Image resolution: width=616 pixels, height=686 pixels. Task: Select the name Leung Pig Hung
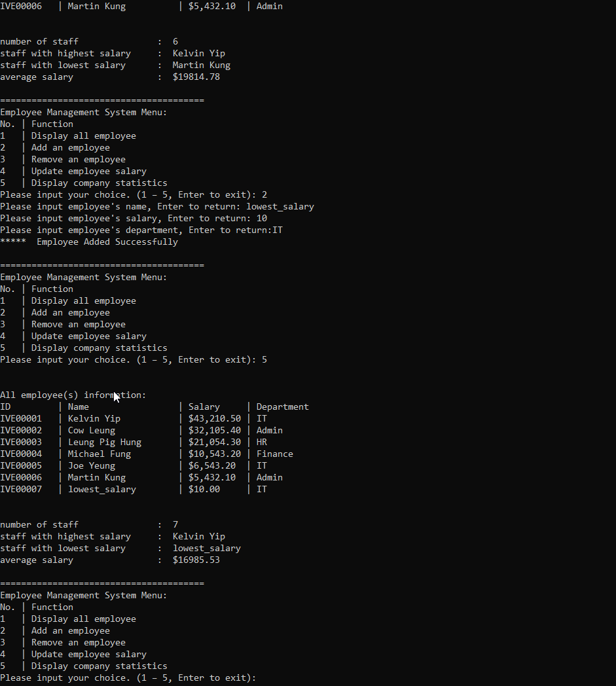click(x=105, y=442)
